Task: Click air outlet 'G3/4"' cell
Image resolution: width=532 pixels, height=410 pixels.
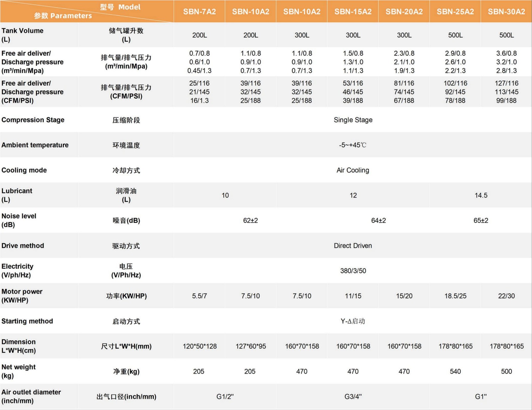Action: [x=353, y=396]
